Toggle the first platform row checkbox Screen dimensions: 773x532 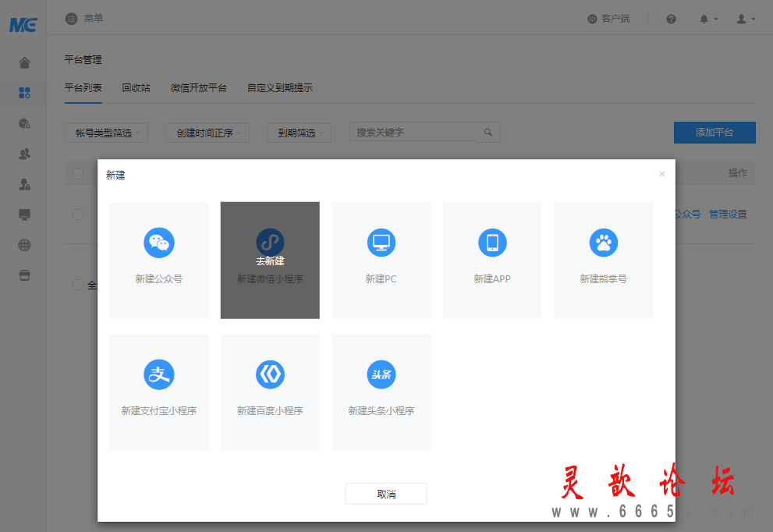tap(78, 215)
